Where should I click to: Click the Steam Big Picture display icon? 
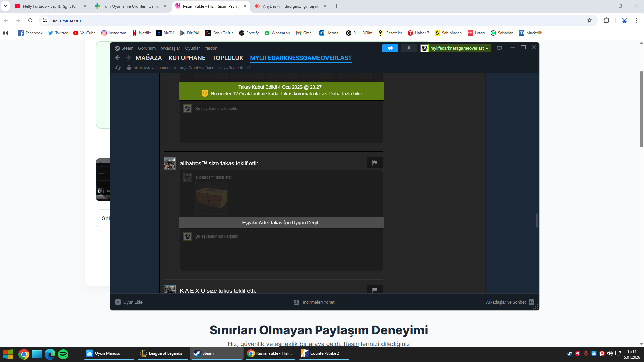point(499,48)
